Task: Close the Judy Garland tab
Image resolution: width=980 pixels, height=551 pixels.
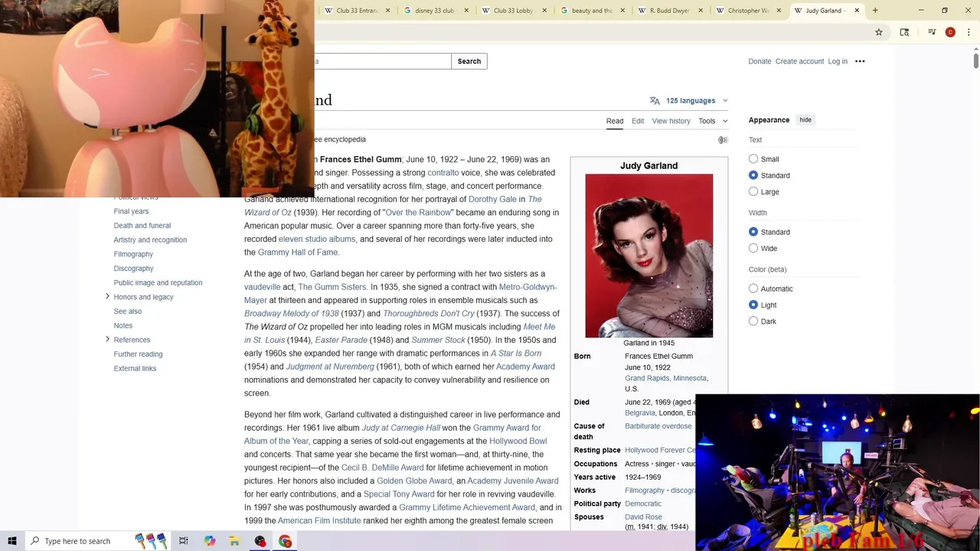Action: click(857, 11)
